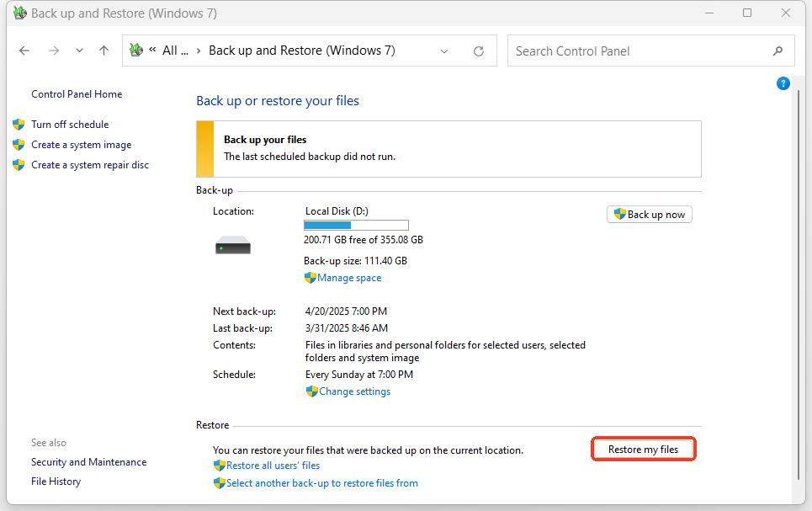Click the disk space usage bar
Screen dimensions: 812x511
tap(355, 225)
